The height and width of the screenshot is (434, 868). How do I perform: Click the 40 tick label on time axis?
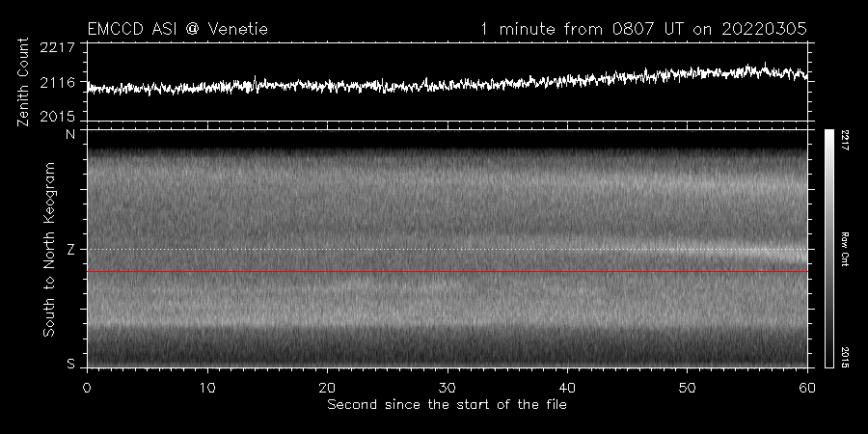(567, 388)
